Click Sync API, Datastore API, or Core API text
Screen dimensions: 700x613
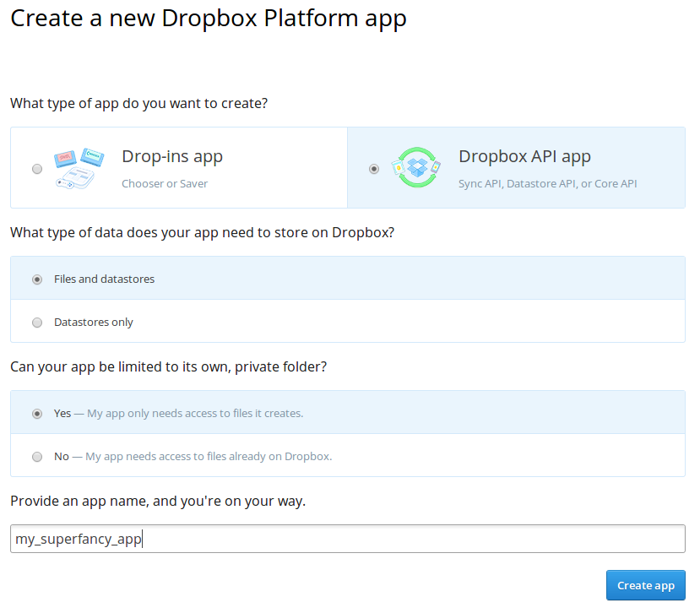[x=548, y=183]
